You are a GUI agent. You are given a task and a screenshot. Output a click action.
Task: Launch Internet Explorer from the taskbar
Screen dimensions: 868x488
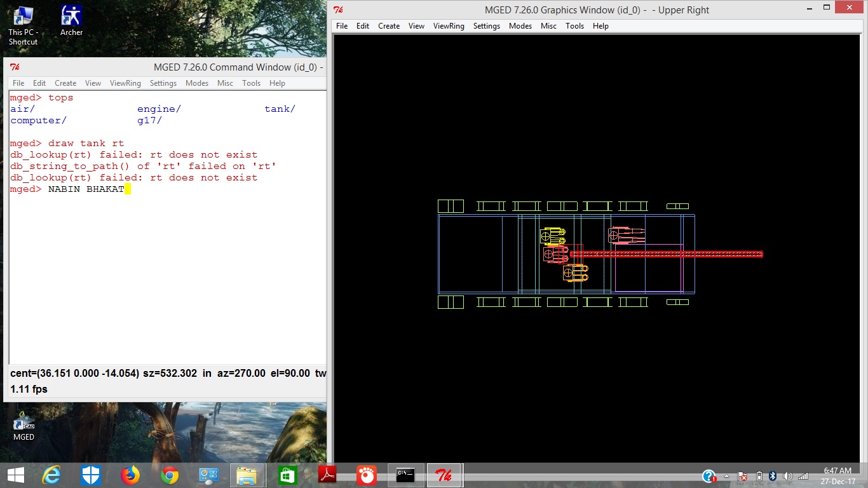pyautogui.click(x=51, y=475)
